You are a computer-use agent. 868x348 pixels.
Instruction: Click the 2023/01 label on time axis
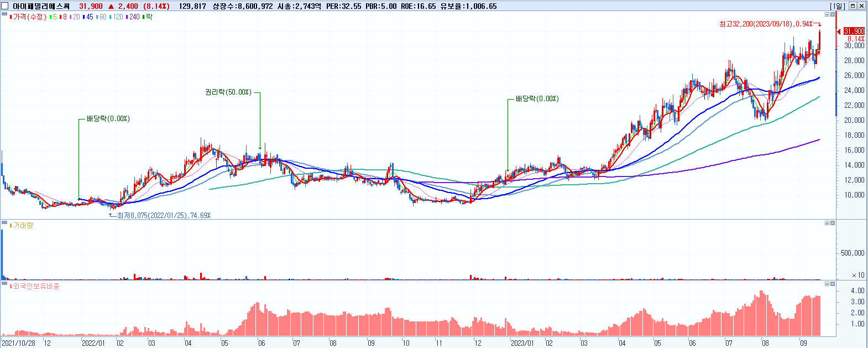521,343
